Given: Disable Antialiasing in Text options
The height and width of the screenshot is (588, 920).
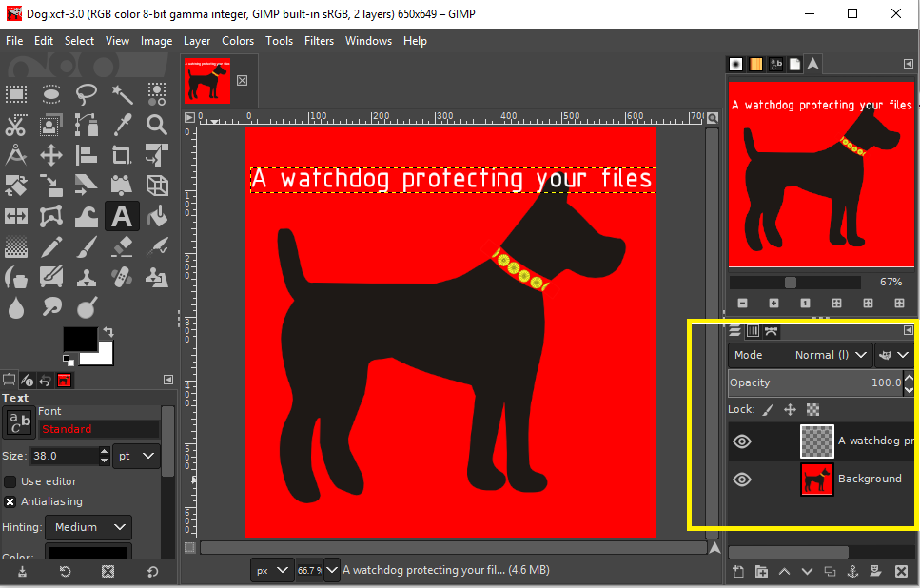Looking at the screenshot, I should (10, 501).
